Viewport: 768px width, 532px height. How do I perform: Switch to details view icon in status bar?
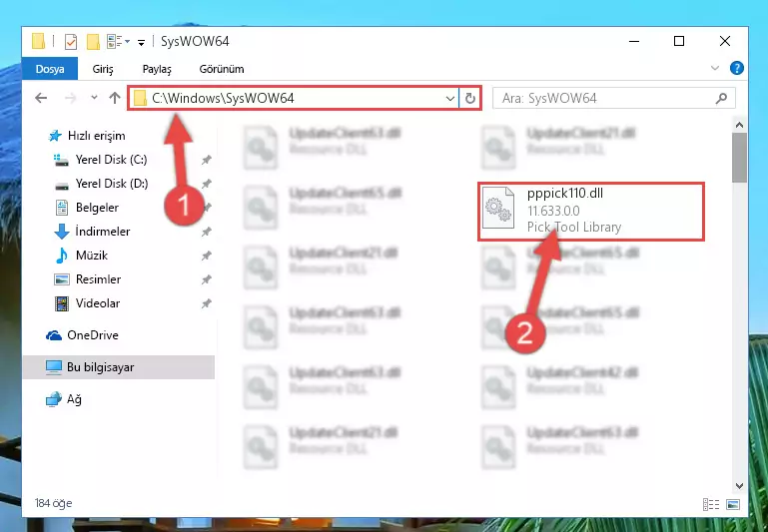coord(711,504)
